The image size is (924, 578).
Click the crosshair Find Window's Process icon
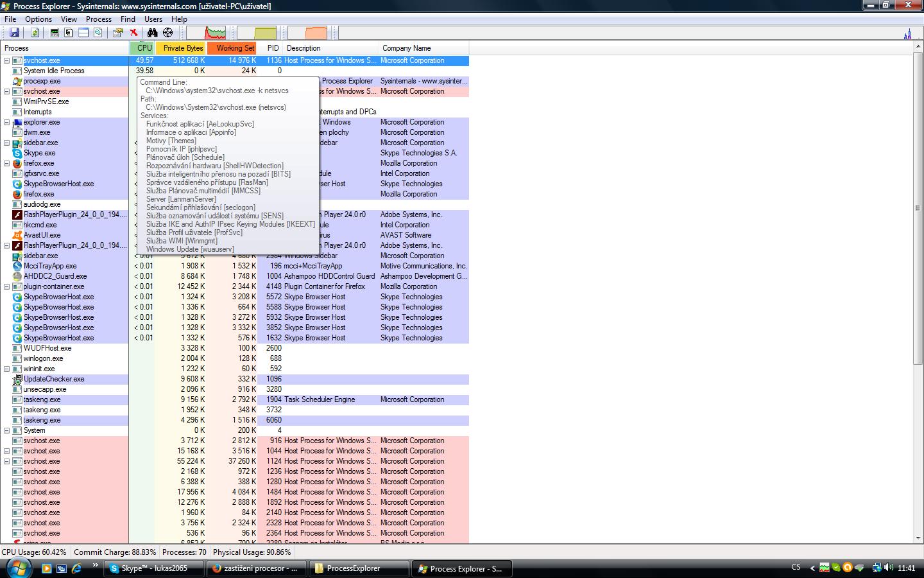[x=167, y=33]
